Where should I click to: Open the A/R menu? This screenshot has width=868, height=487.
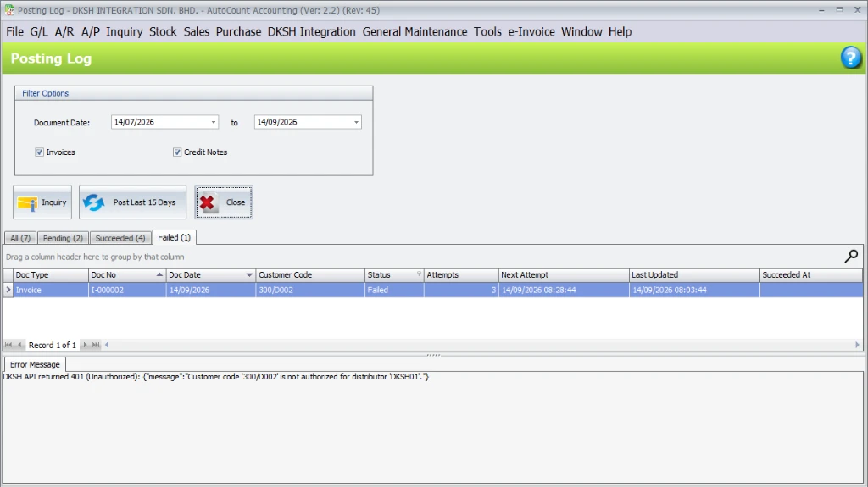tap(64, 31)
